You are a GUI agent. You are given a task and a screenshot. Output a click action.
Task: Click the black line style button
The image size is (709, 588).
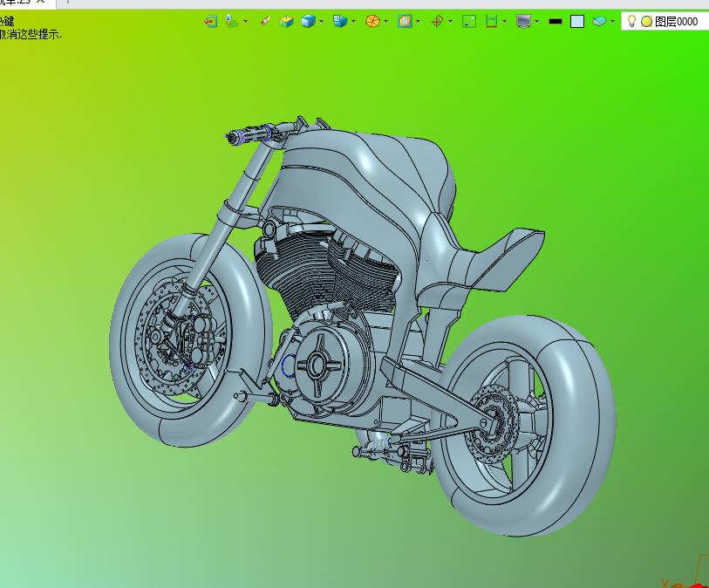556,21
